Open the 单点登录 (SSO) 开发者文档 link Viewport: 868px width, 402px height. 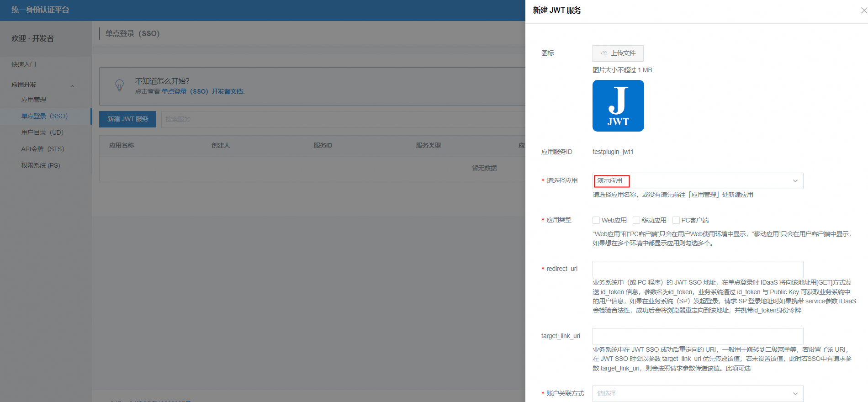(x=204, y=91)
